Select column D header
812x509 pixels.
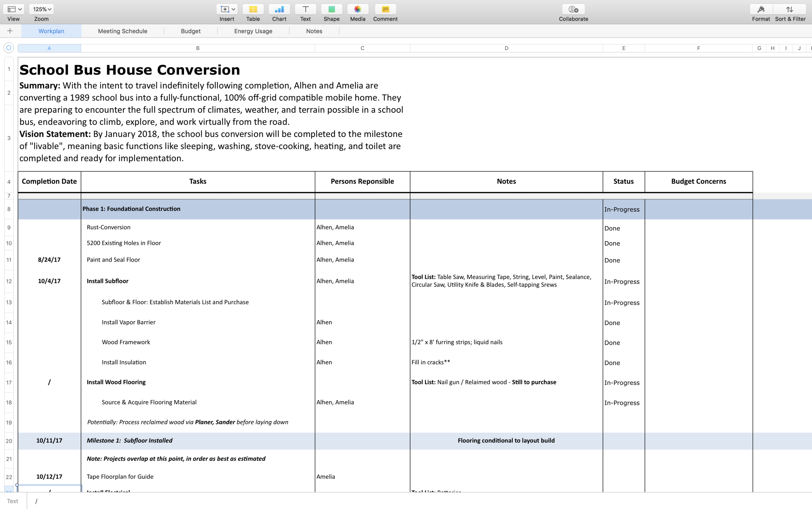[506, 48]
